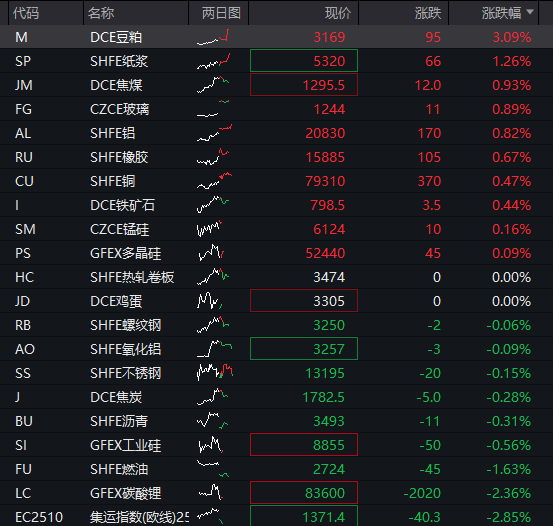Open the SHFE铜 two-day mini chart

coord(214,181)
